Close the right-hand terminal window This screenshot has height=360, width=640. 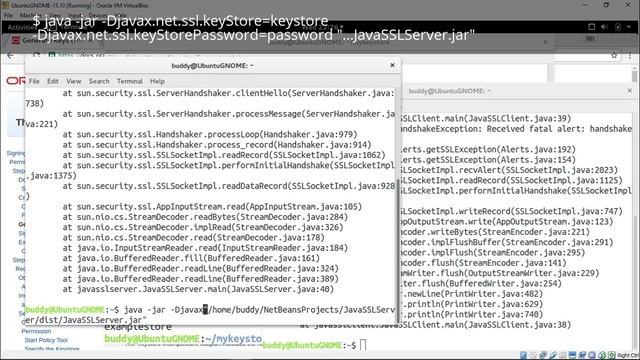click(629, 91)
